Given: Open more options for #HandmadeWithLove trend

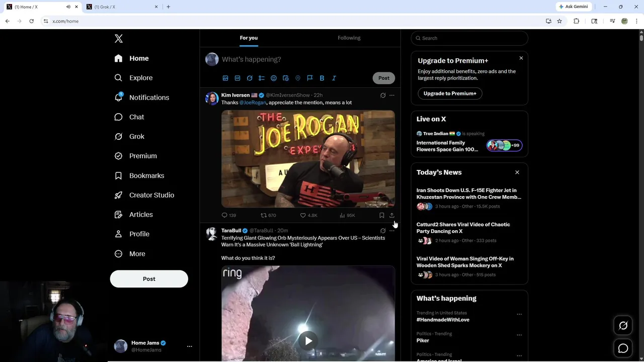Looking at the screenshot, I should coord(519,314).
